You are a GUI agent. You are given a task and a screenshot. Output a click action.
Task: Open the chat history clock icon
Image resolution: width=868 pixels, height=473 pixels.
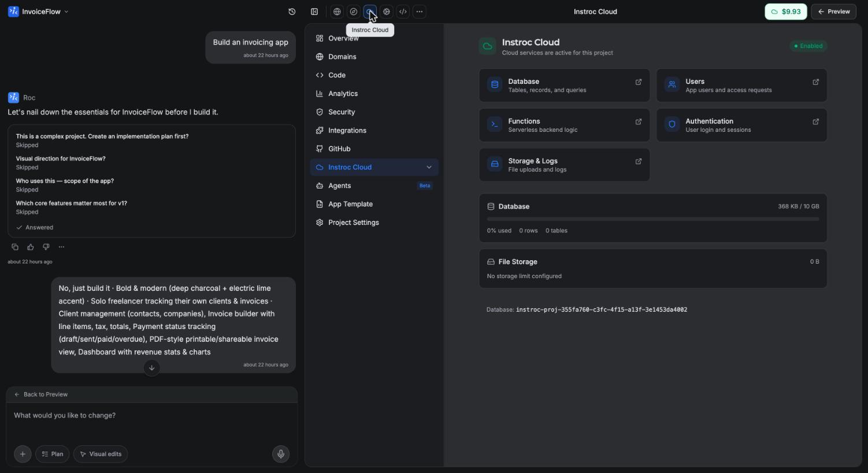292,12
